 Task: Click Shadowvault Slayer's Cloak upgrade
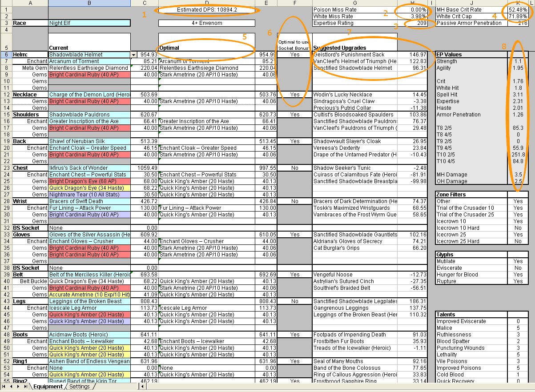(x=355, y=141)
